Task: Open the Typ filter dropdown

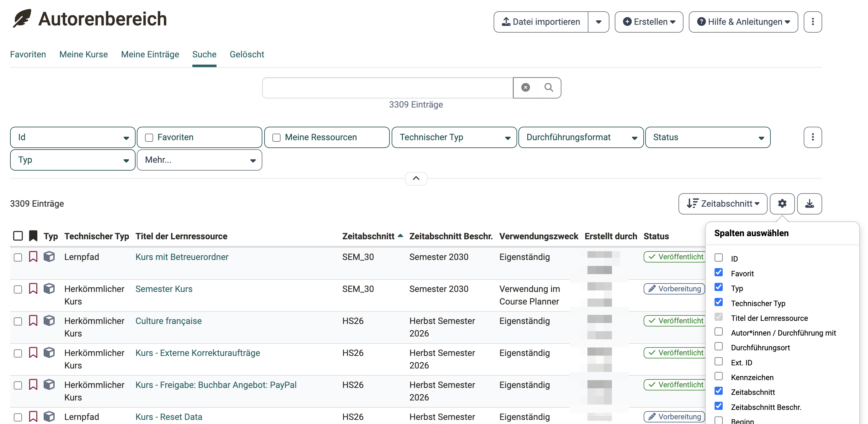Action: 72,160
